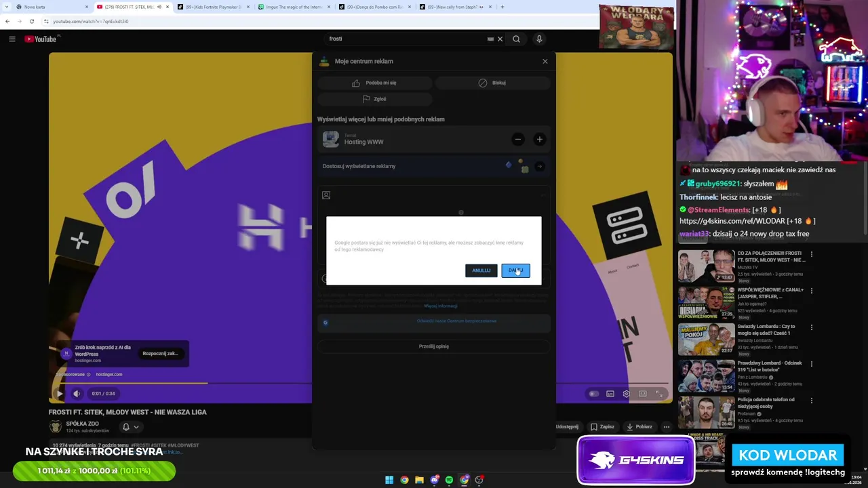Open File Explorer from the taskbar
The image size is (868, 488).
click(x=419, y=480)
